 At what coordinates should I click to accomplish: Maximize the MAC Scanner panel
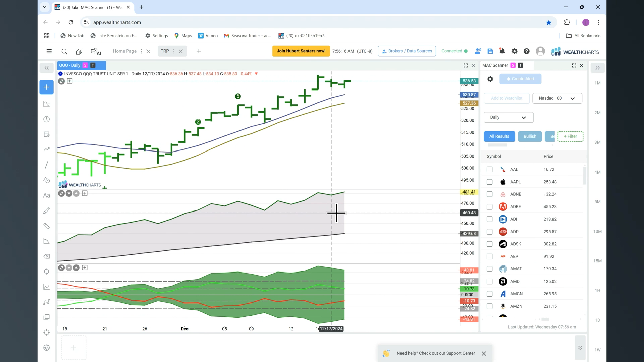coord(574,66)
